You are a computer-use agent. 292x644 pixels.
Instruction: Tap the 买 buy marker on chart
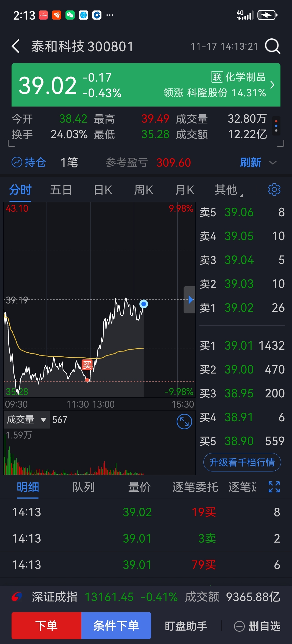(x=87, y=365)
